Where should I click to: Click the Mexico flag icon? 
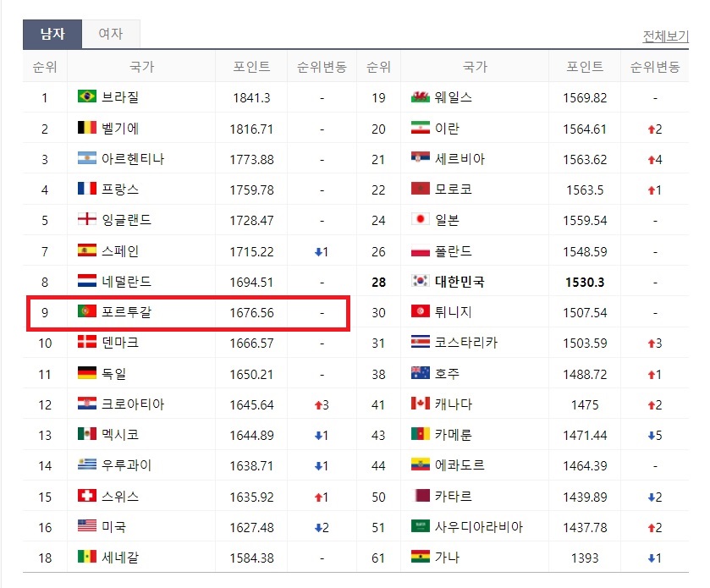87,434
